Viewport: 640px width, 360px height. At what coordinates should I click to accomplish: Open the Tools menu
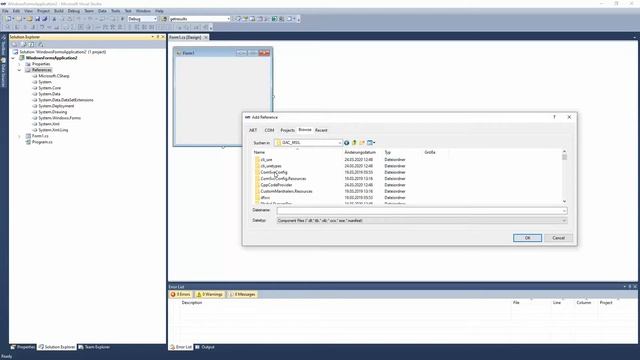116,11
